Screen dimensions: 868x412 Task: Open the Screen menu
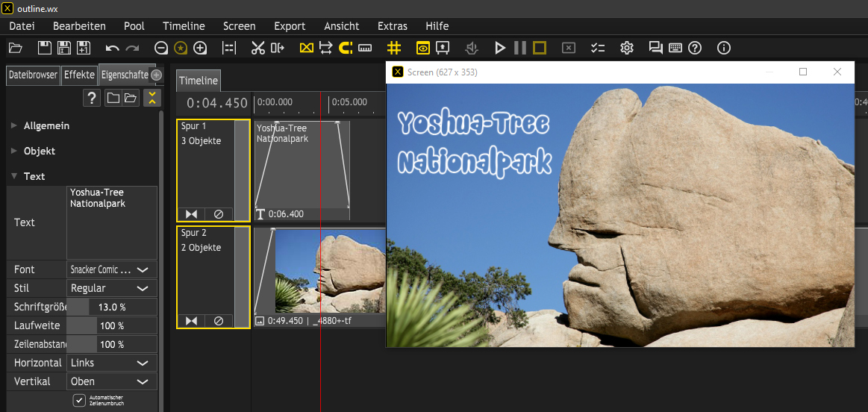click(239, 26)
